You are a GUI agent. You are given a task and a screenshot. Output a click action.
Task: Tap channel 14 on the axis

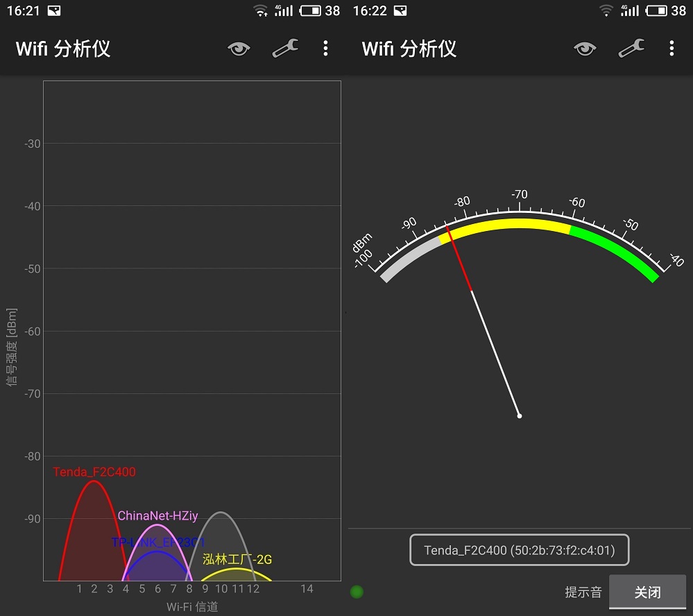pos(307,589)
